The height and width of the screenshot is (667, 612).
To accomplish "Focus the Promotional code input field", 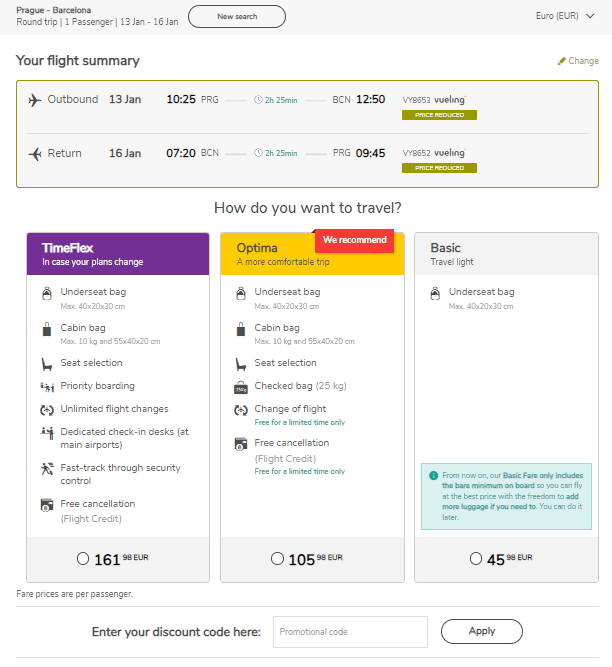I will click(x=350, y=632).
